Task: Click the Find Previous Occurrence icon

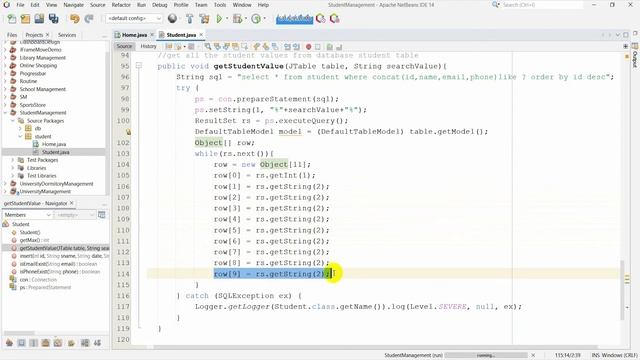Action: click(217, 47)
